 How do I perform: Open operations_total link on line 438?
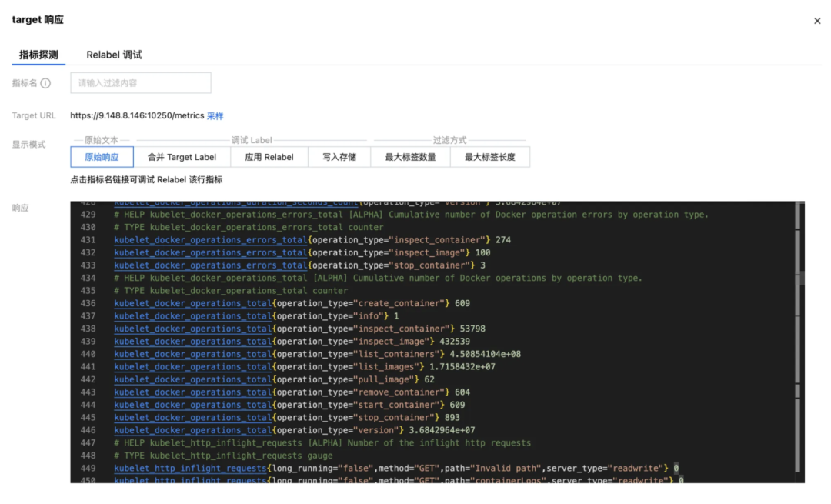point(193,329)
